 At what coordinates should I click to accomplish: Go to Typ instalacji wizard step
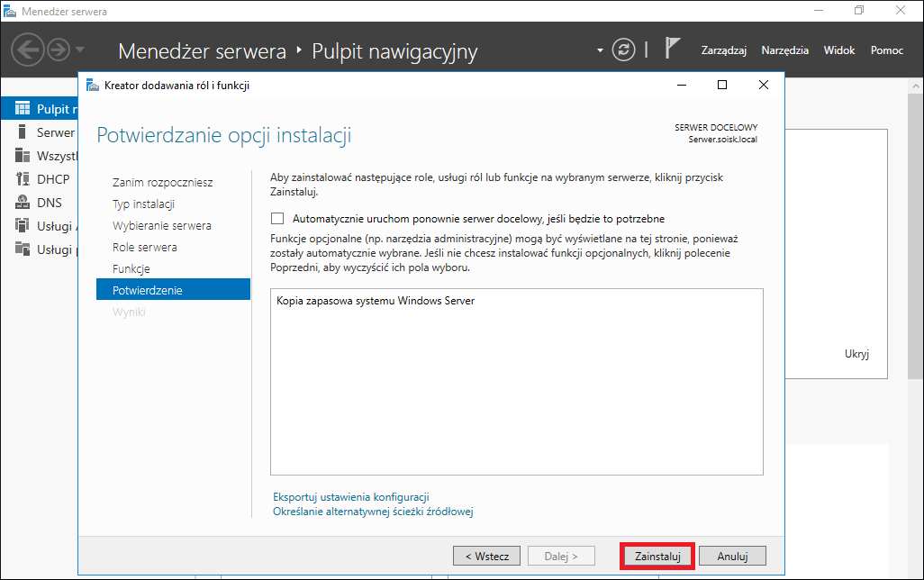pos(144,204)
